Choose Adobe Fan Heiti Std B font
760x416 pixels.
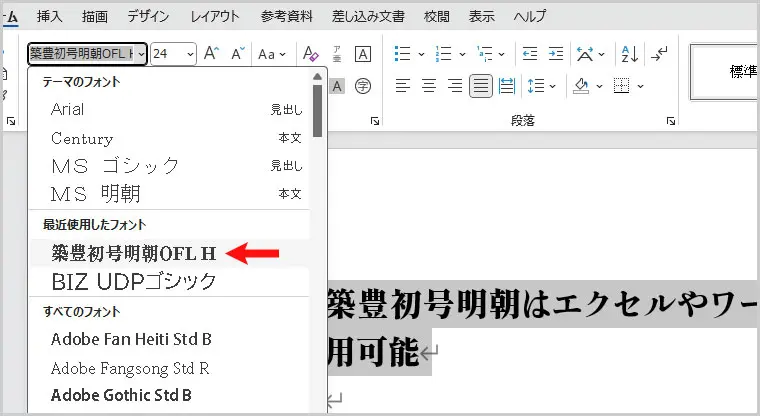170,339
